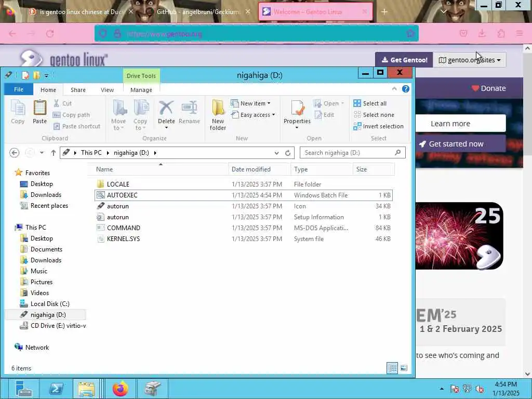
Task: Select the autorun Icon file
Action: 244,206
